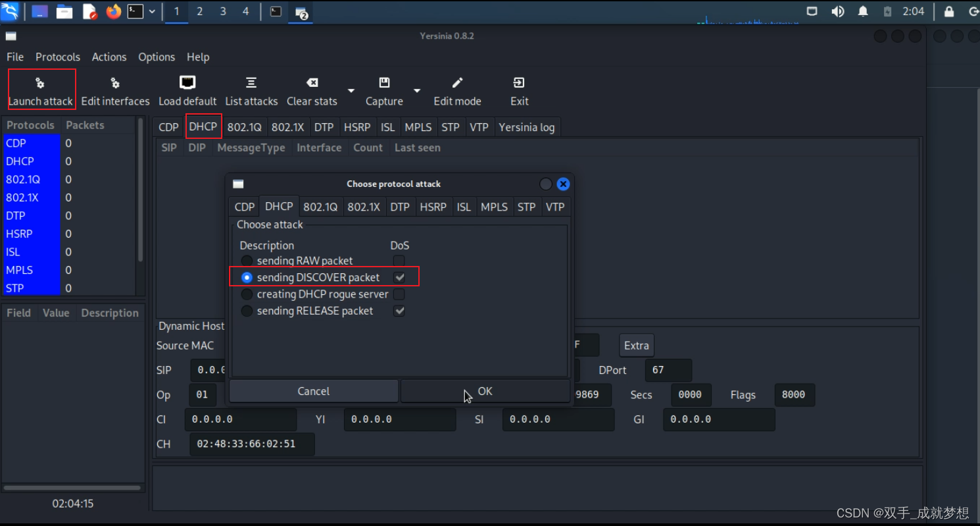Switch to workspace 2

tap(200, 11)
